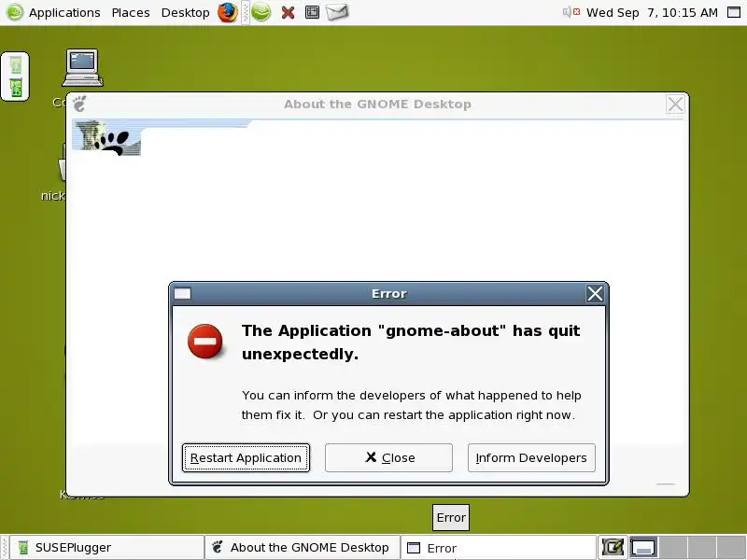
Task: Click Restart Application button
Action: click(246, 457)
